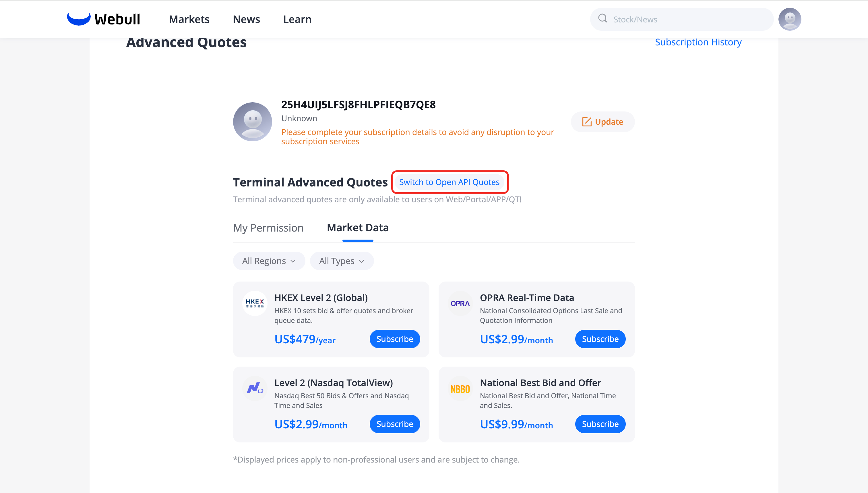This screenshot has height=493, width=868.
Task: Select the Market Data tab
Action: (358, 228)
